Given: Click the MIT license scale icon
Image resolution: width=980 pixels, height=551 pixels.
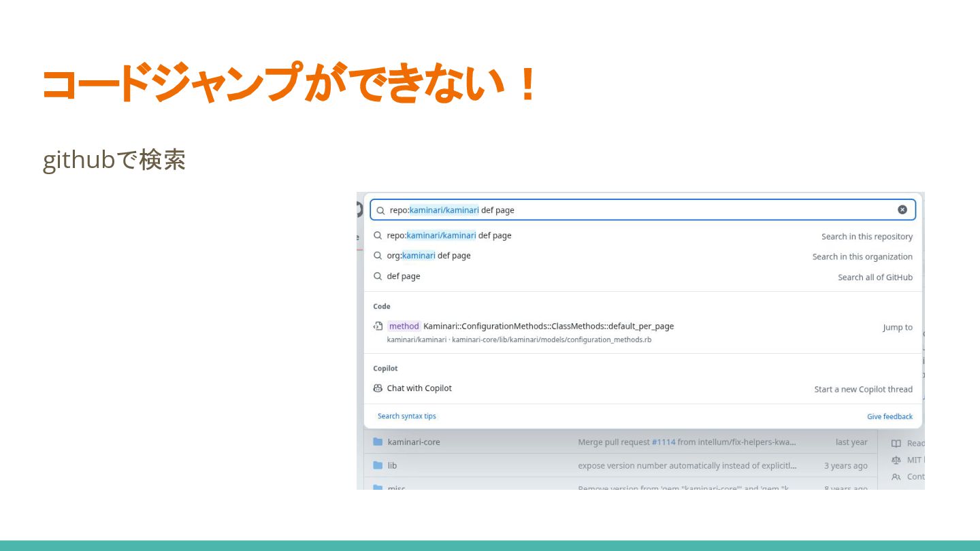Looking at the screenshot, I should tap(896, 460).
